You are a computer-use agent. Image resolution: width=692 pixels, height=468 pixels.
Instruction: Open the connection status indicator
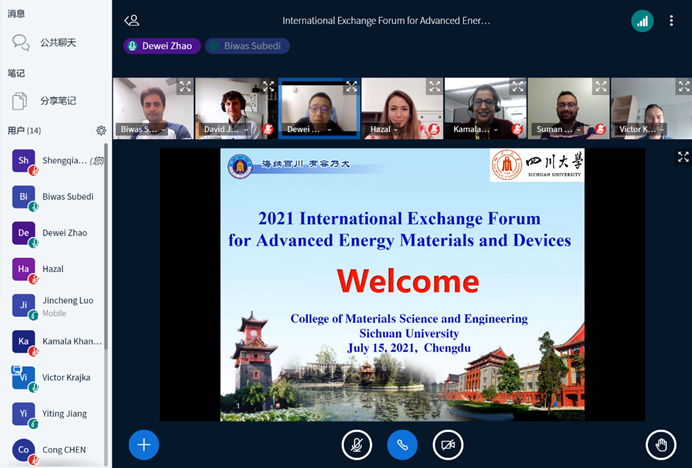[642, 20]
